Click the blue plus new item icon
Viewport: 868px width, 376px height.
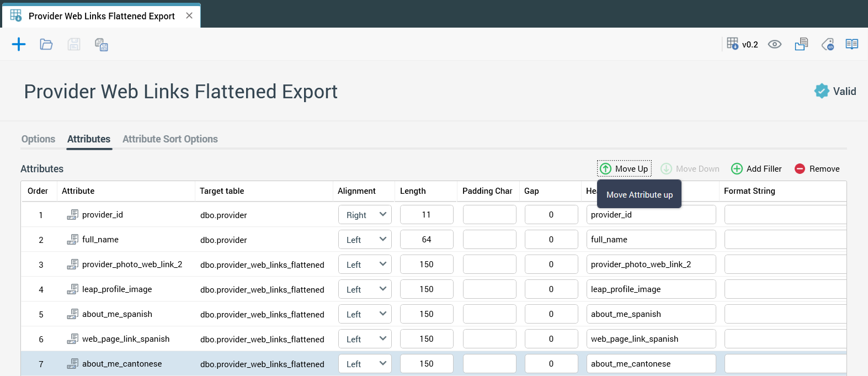(19, 44)
